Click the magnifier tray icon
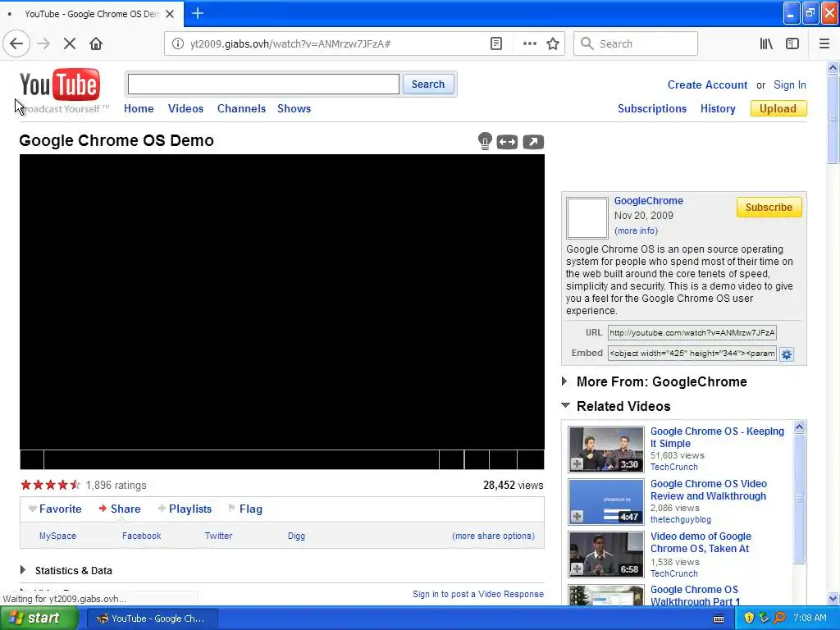Image resolution: width=840 pixels, height=630 pixels. 779,619
